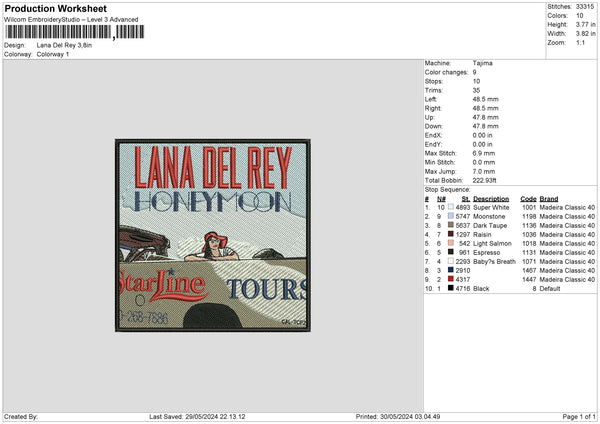This screenshot has height=424, width=600.
Task: Click the design barcode at top
Action: pos(75,32)
